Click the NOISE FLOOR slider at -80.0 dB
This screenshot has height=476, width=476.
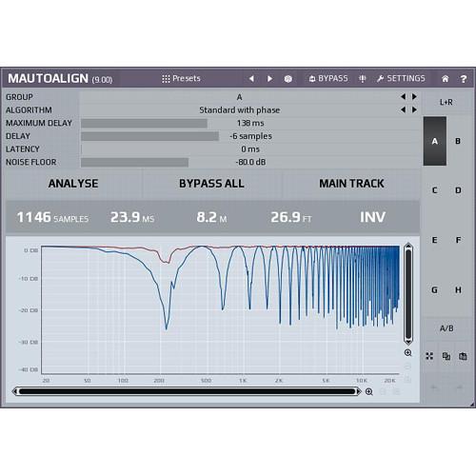tap(250, 162)
